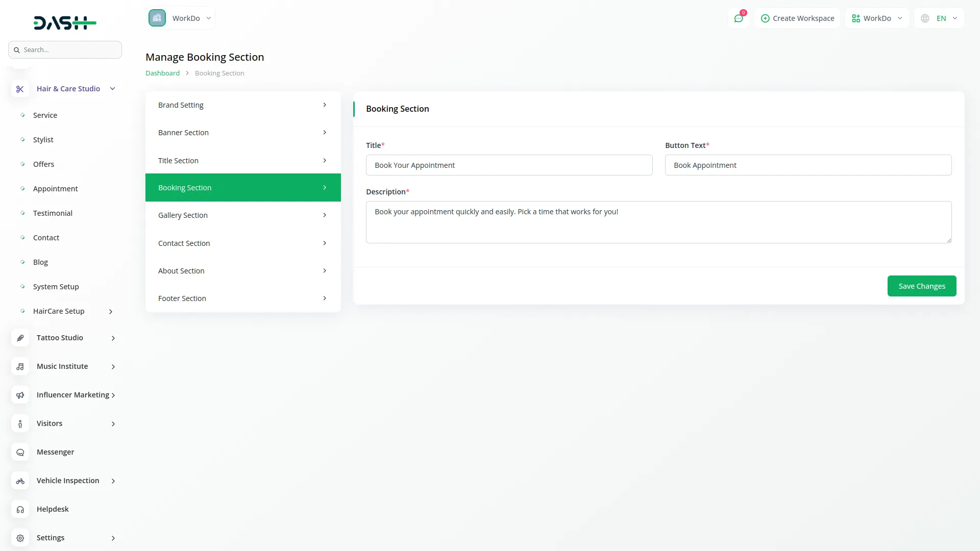Click into the Button Text input field
980x551 pixels.
point(808,165)
